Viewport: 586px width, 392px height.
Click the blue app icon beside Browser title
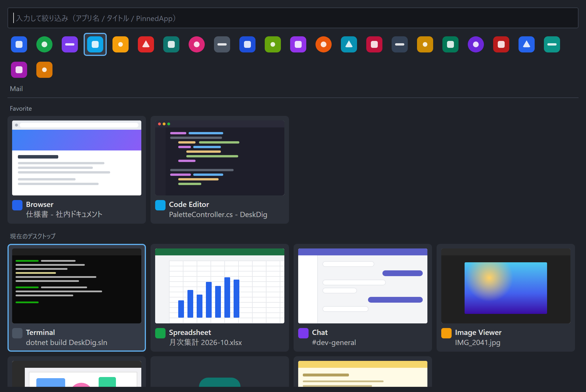point(17,205)
